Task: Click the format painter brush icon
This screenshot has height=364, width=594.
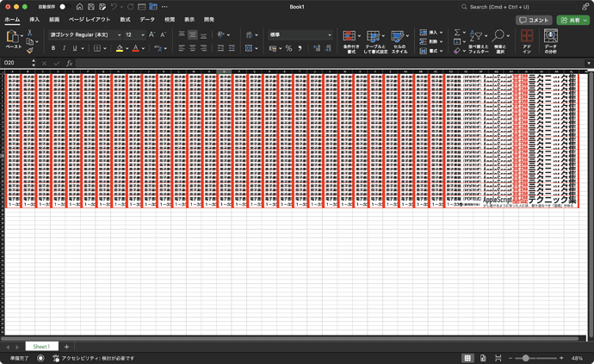Action: click(30, 51)
